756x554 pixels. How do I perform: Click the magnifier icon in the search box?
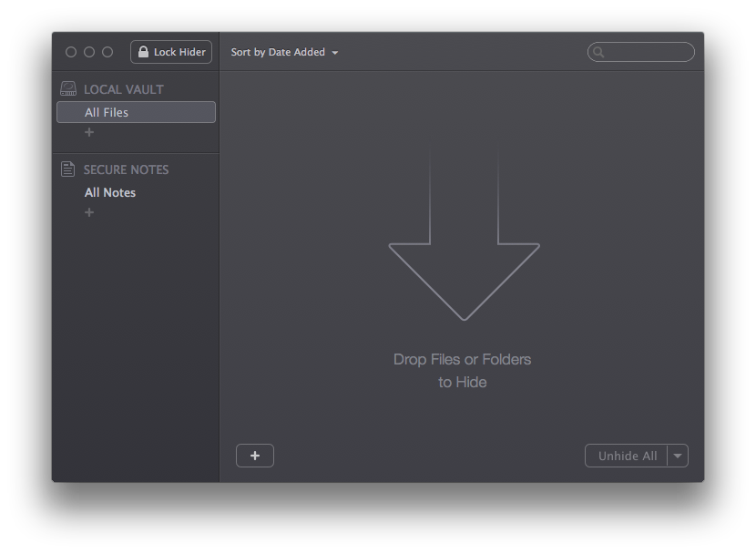[x=598, y=52]
